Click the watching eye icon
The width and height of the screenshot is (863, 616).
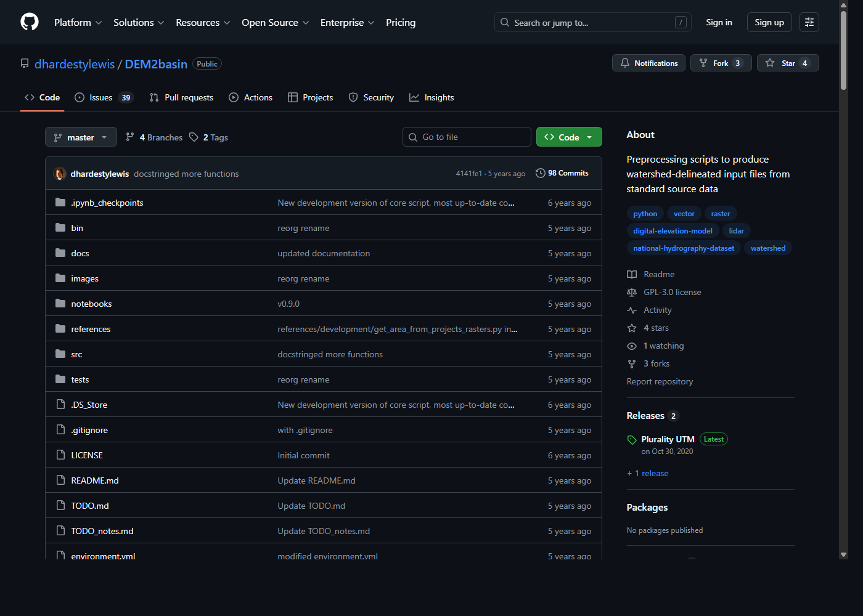[x=631, y=346]
